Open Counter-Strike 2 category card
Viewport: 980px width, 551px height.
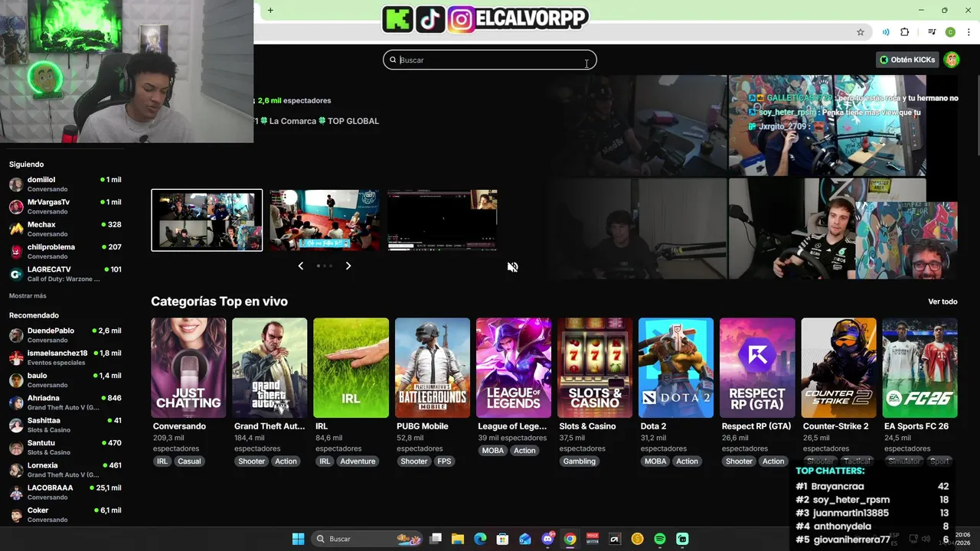(838, 368)
